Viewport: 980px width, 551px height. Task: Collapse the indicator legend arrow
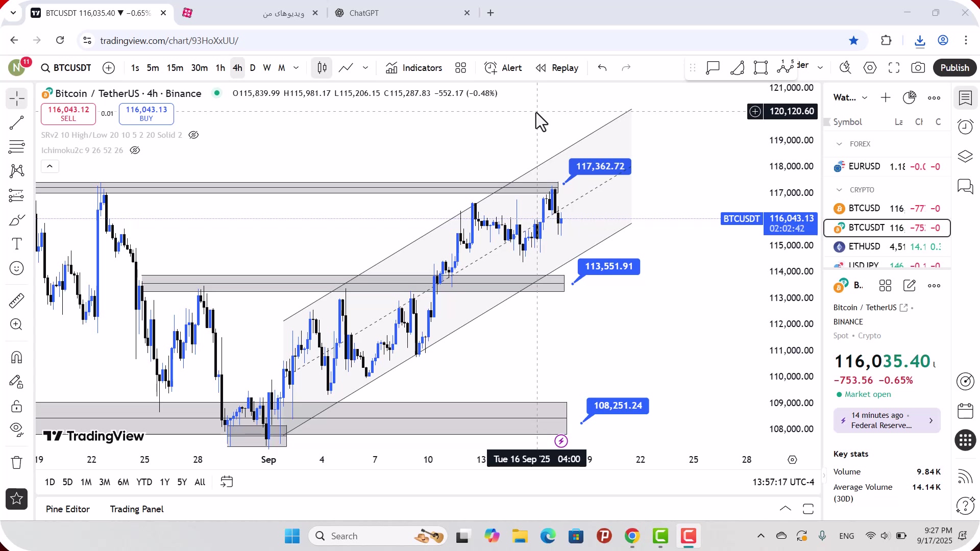[50, 166]
